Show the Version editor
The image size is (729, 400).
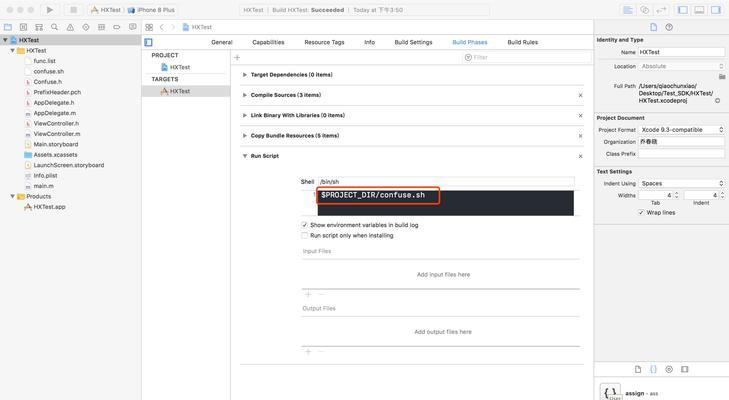point(661,10)
